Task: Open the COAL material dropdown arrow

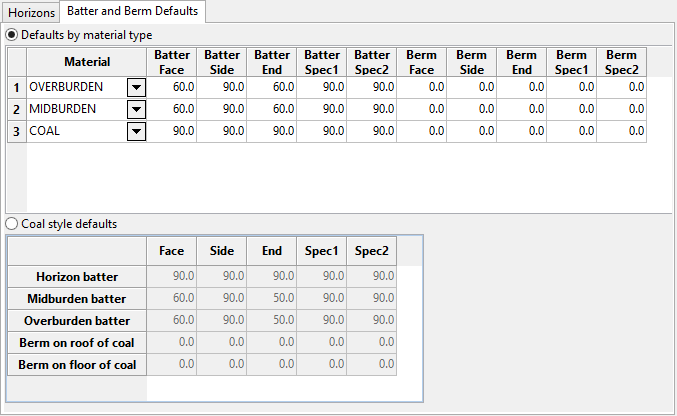Action: (x=137, y=131)
